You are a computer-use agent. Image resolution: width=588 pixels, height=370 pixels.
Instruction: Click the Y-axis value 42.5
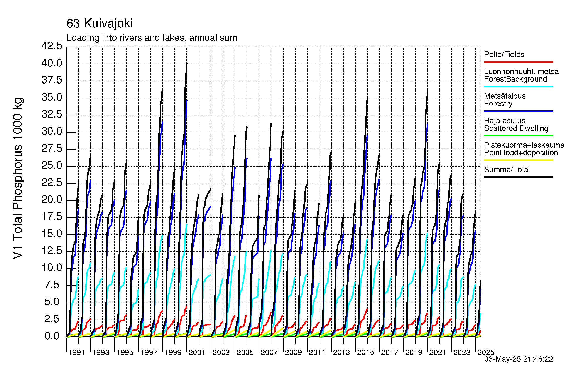click(x=52, y=46)
